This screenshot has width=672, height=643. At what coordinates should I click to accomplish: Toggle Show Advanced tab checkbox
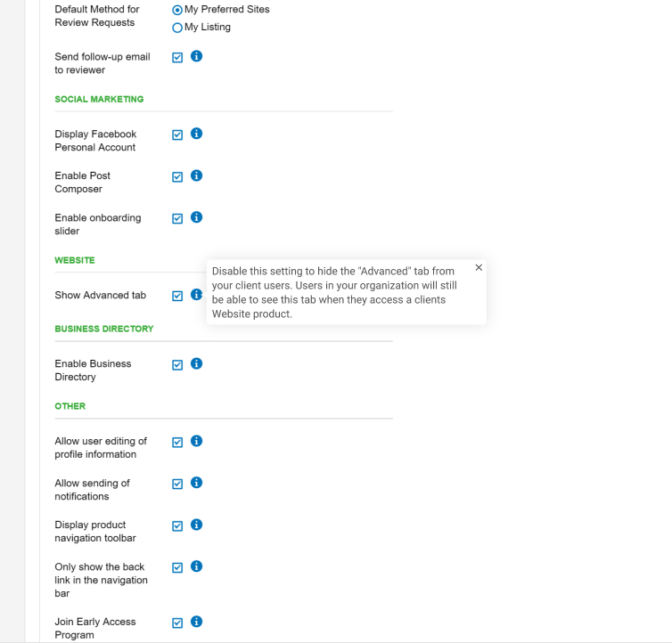[177, 296]
